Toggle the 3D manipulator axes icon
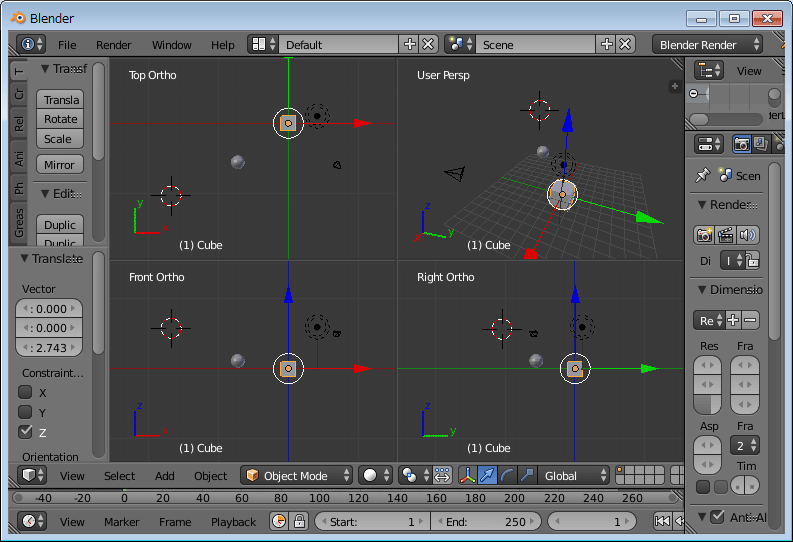 467,475
